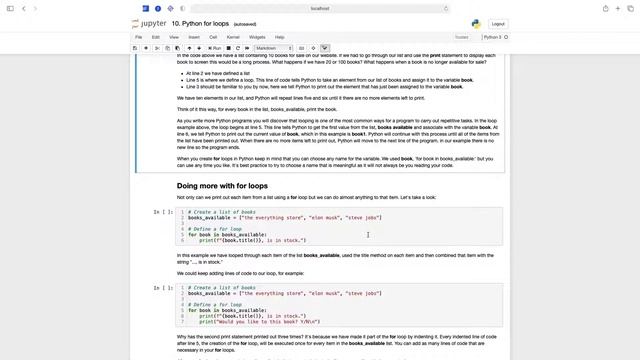640x360 pixels.
Task: Click the second In [ ]: prompt
Action: point(163,288)
